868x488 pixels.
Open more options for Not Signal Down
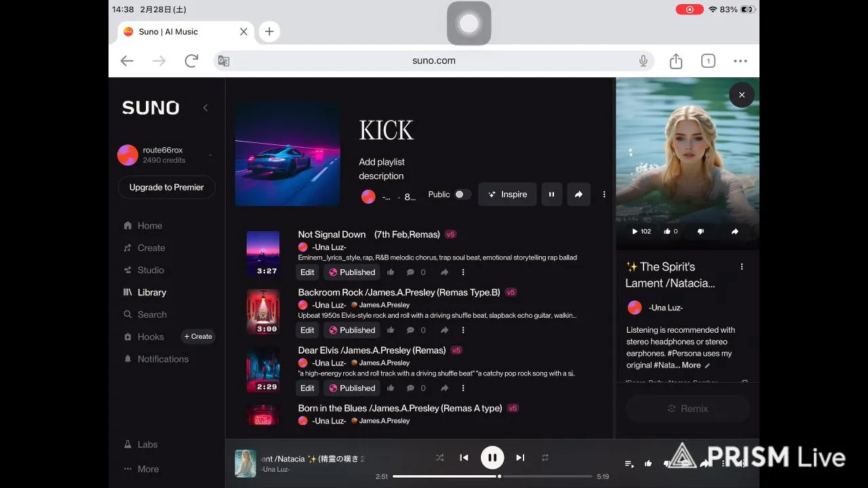tap(463, 272)
